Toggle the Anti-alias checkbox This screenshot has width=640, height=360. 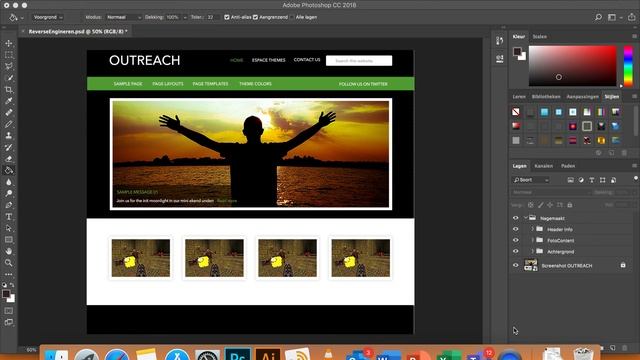click(227, 17)
